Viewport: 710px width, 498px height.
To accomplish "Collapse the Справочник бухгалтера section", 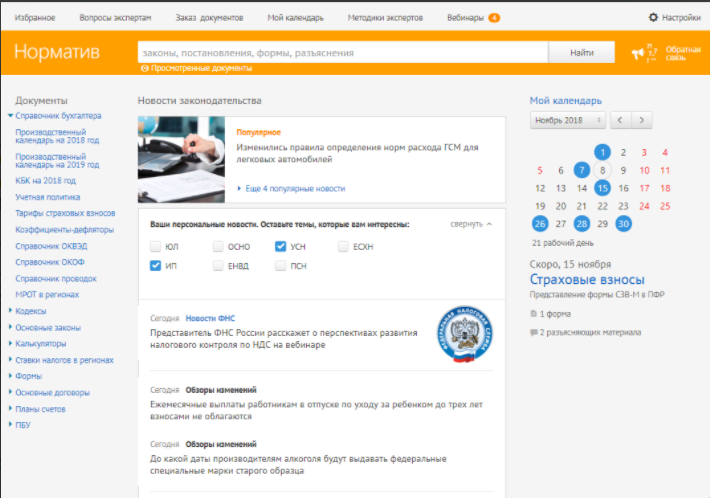I will pyautogui.click(x=10, y=116).
